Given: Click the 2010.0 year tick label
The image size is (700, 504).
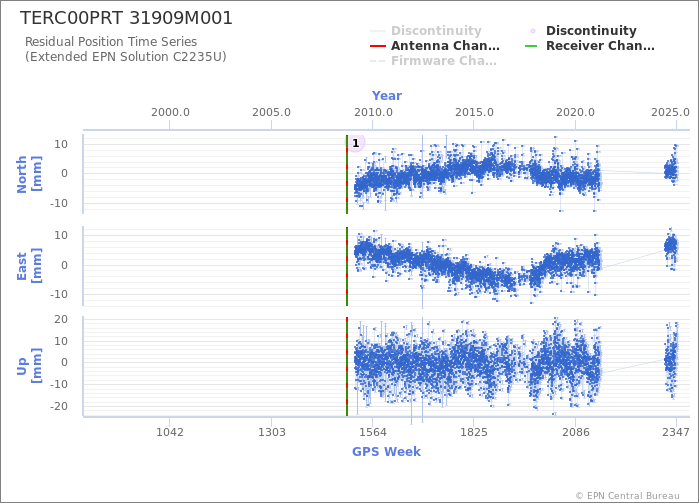Looking at the screenshot, I should point(373,112).
